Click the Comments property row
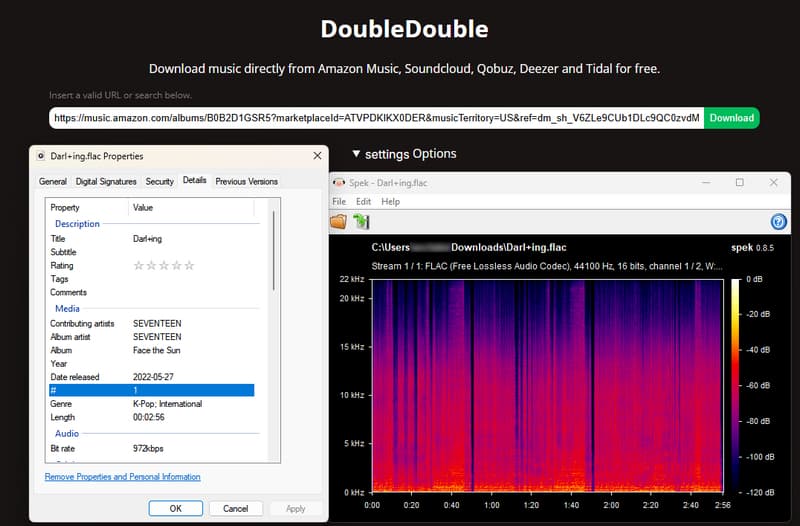The height and width of the screenshot is (526, 800). (x=152, y=292)
